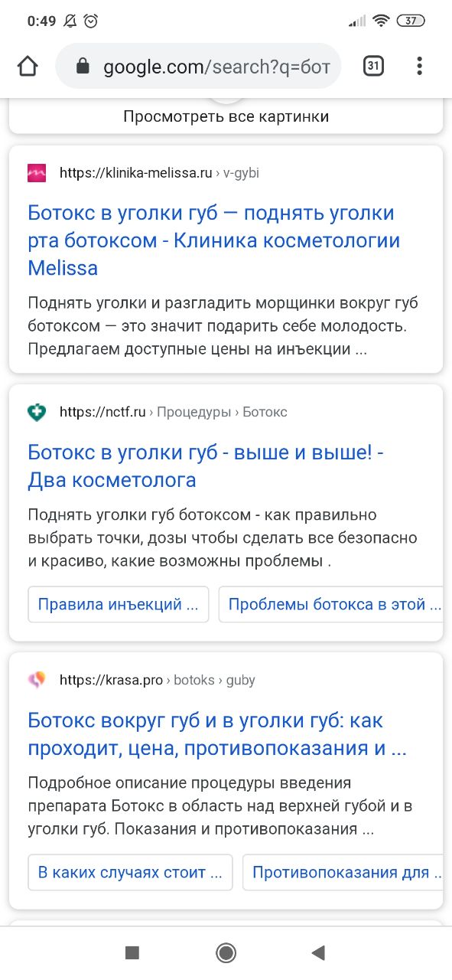452x980 pixels.
Task: Tap Android recent apps square button
Action: pos(132,952)
